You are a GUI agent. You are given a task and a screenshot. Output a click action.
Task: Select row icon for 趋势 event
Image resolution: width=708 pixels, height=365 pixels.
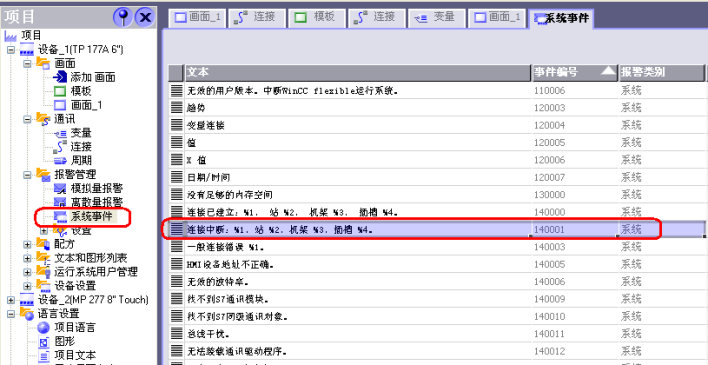pyautogui.click(x=177, y=108)
